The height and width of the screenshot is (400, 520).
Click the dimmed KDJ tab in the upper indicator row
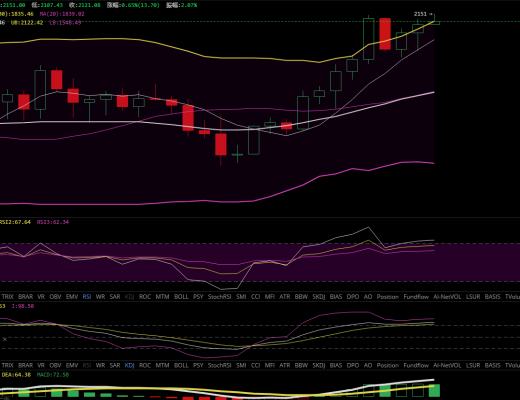[129, 297]
